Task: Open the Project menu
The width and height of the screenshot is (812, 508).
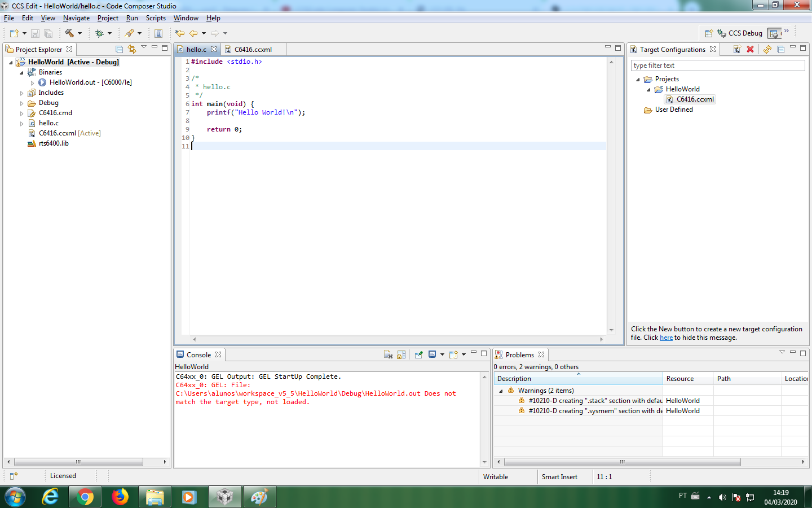Action: tap(108, 18)
